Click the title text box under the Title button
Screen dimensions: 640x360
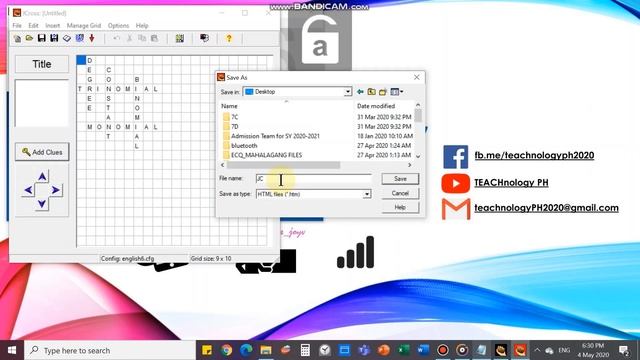(42, 103)
